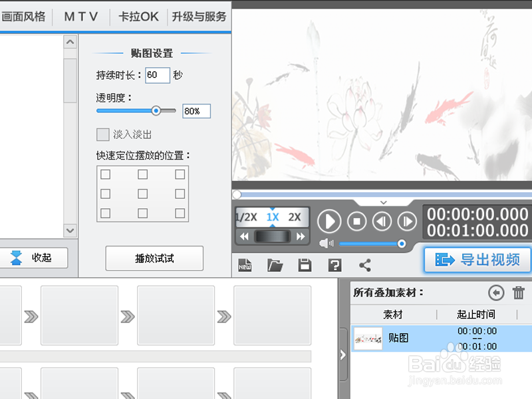Step to the previous frame
532x399 pixels.
click(x=382, y=221)
